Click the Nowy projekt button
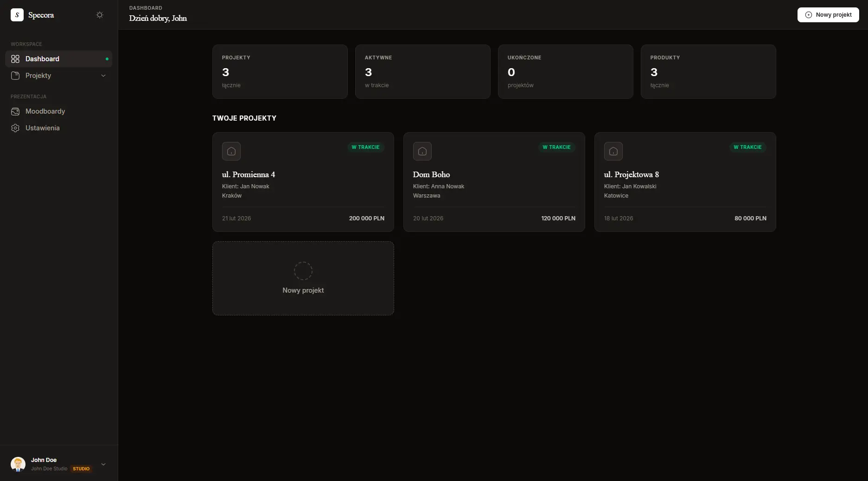Viewport: 868px width, 481px height. pyautogui.click(x=828, y=15)
